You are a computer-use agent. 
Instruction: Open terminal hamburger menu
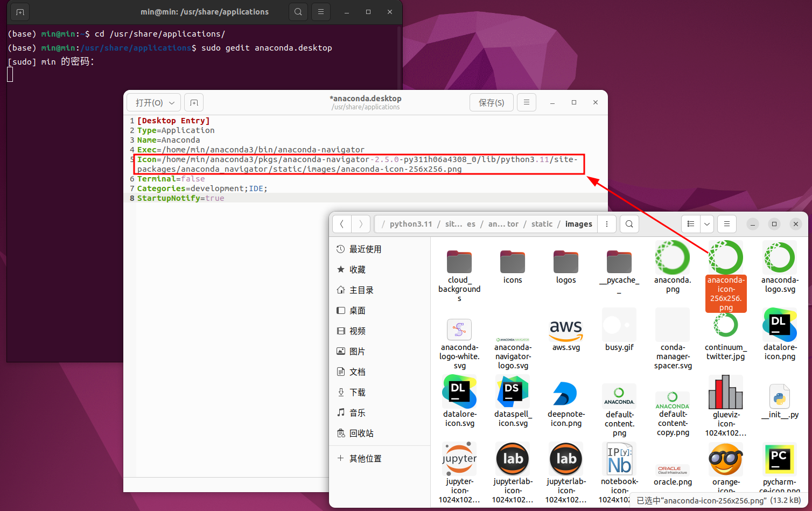coord(321,12)
